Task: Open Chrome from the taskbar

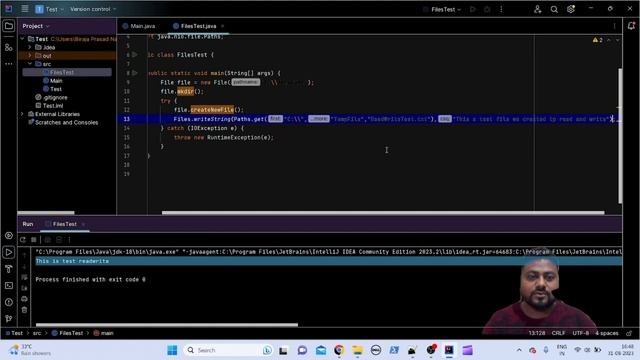Action: [x=339, y=350]
